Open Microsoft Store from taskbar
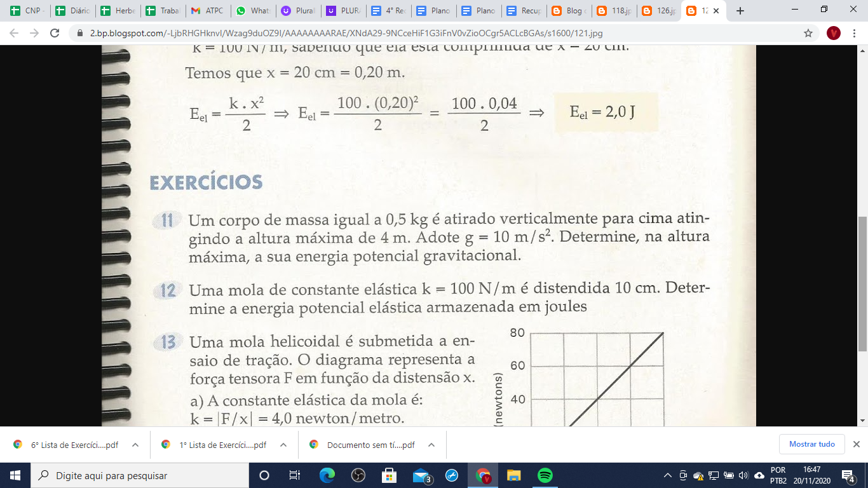The width and height of the screenshot is (868, 488). pos(389,475)
